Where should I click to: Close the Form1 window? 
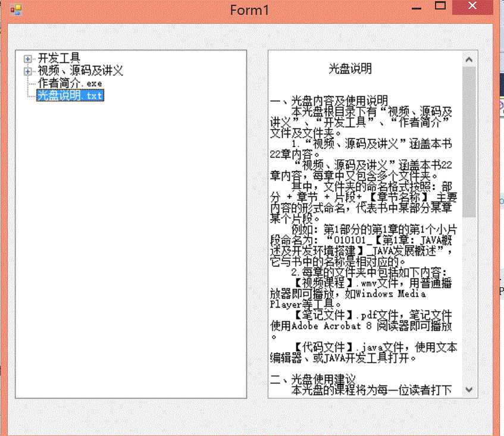point(472,6)
